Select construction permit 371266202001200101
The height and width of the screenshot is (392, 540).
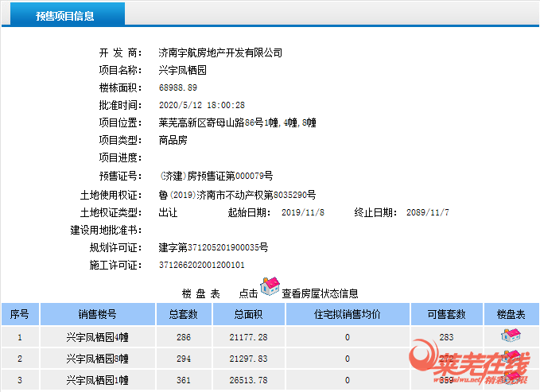click(202, 265)
